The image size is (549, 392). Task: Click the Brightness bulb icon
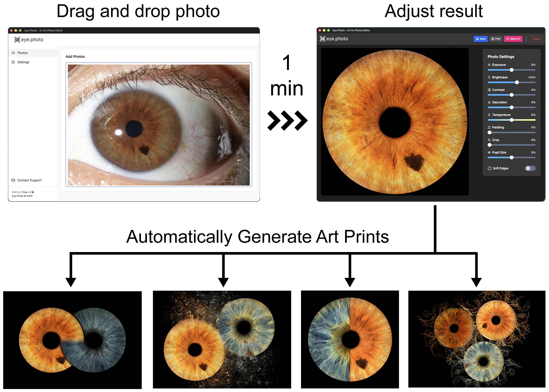[x=489, y=77]
